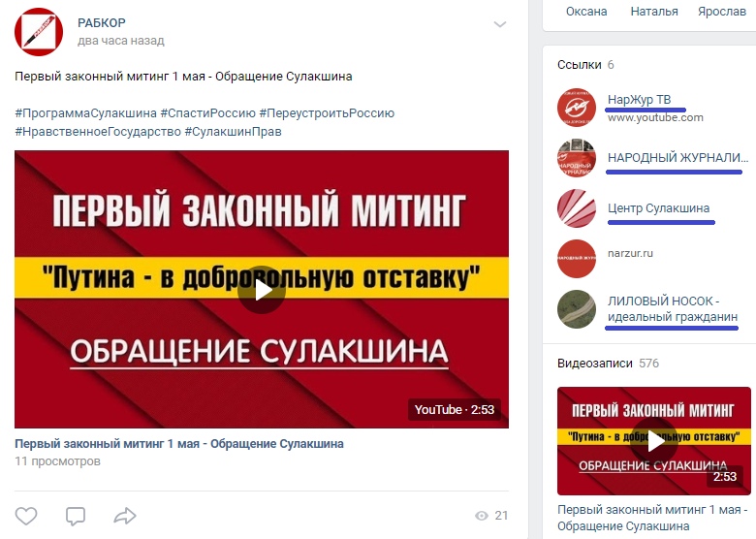Open the НарЖур ТВ link avatar

[x=576, y=108]
